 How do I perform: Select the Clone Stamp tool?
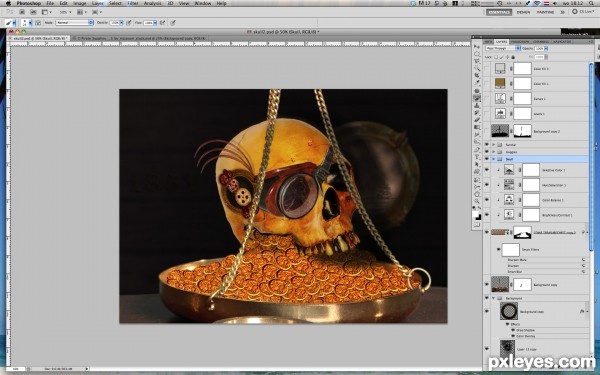477,105
